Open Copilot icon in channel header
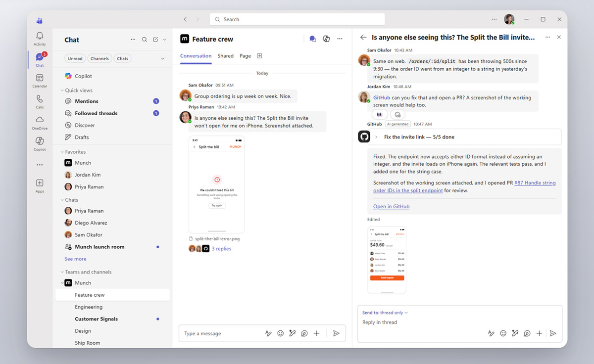The image size is (594, 364). coord(326,39)
